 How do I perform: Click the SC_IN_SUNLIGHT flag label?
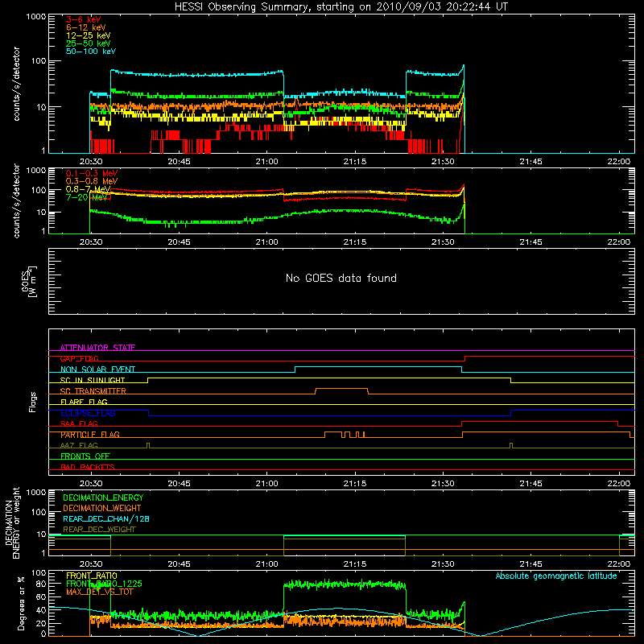click(x=92, y=380)
